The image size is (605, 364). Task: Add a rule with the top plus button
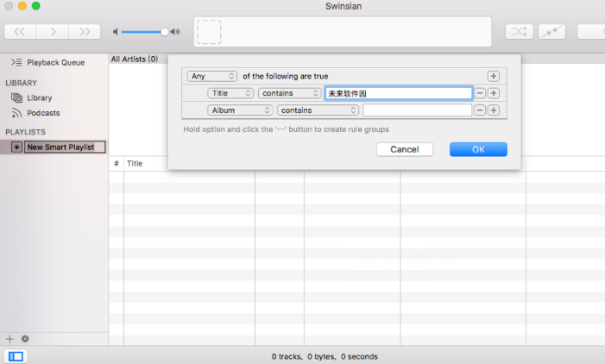click(x=493, y=76)
